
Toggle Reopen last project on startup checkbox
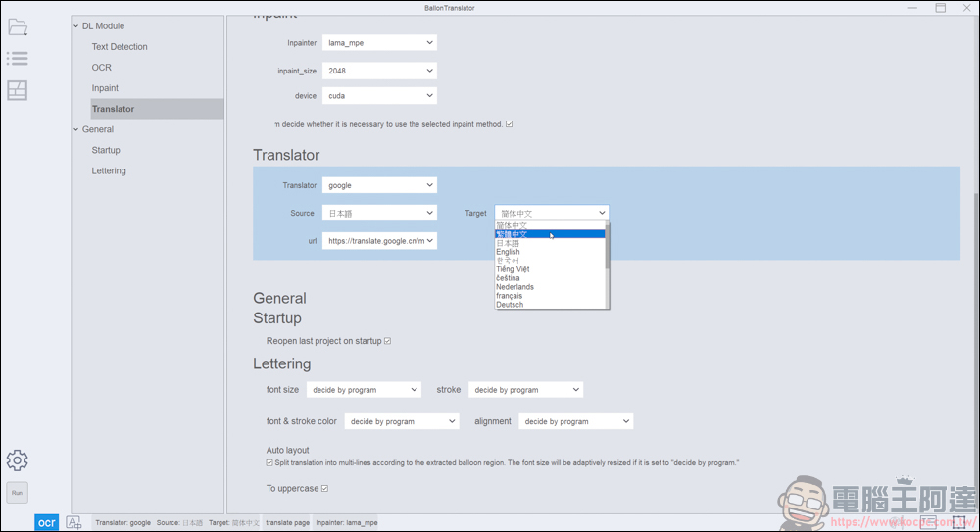point(388,341)
